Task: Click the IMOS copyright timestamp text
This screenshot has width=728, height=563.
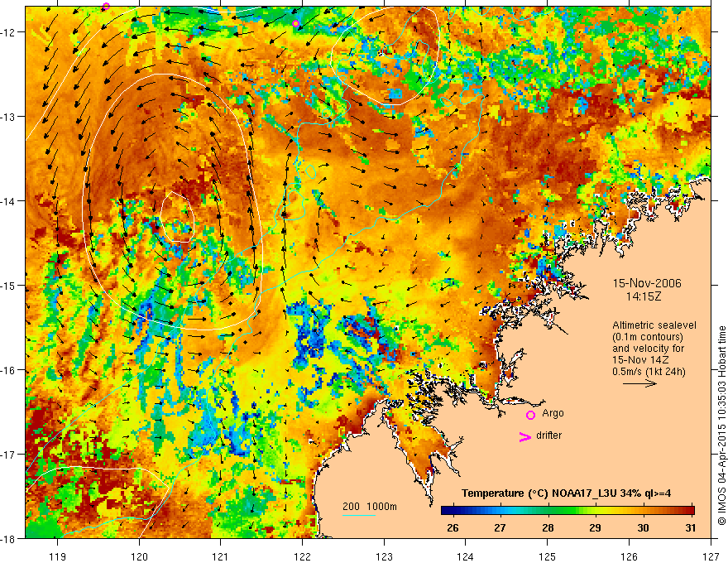Action: pos(721,425)
